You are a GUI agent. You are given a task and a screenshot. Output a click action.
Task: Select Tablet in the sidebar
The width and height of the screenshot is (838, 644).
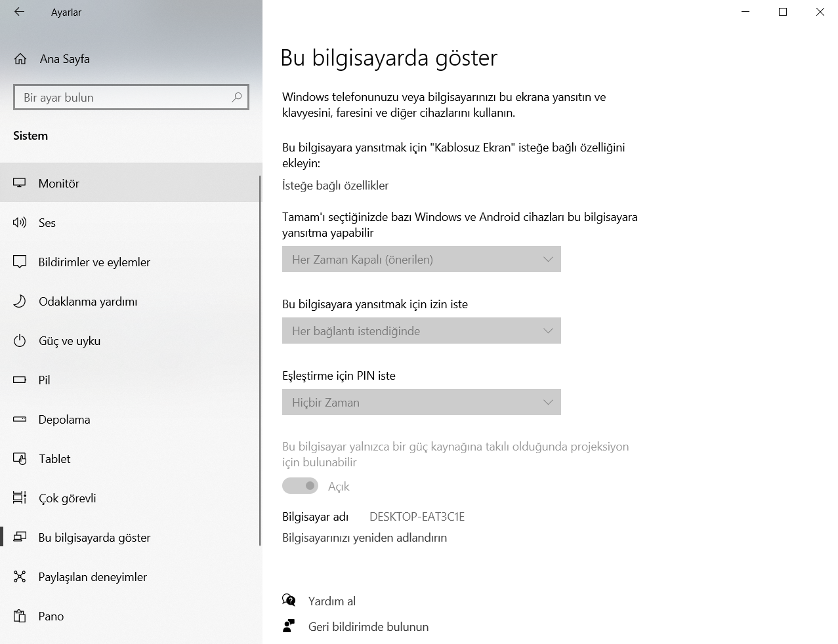(x=131, y=458)
